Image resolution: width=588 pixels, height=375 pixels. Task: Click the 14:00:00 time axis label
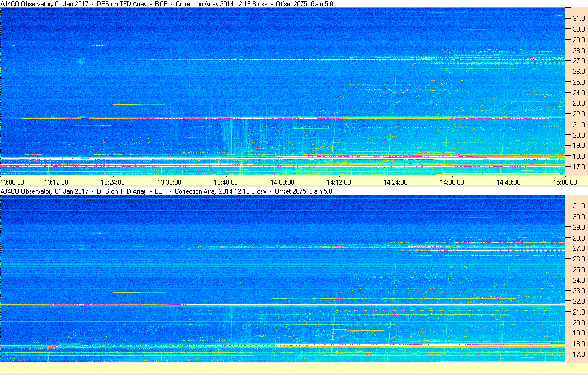(282, 182)
